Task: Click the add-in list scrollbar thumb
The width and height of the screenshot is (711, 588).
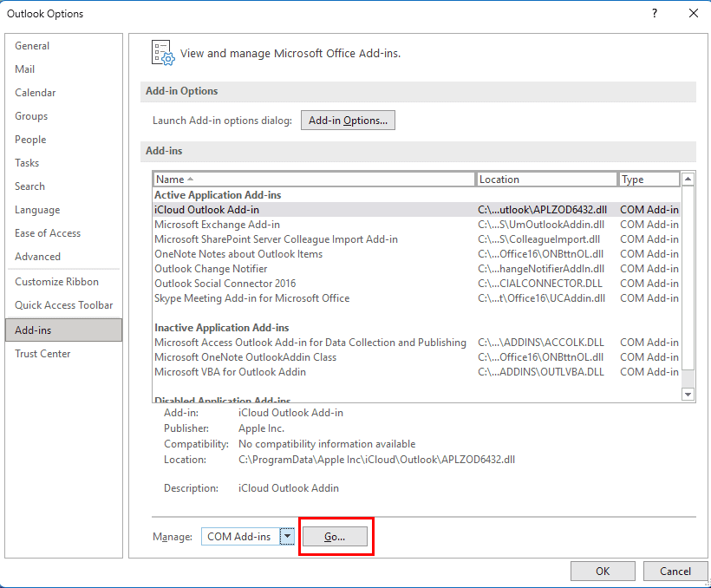Action: tap(688, 277)
